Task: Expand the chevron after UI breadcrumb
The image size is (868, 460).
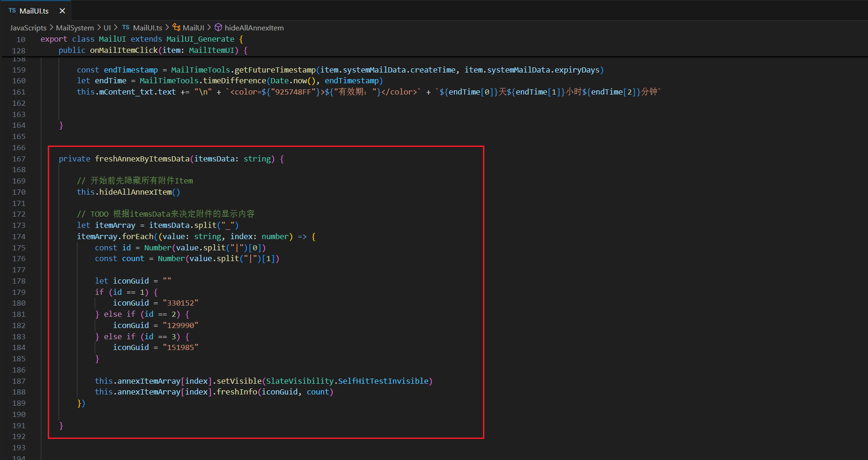Action: tap(116, 28)
